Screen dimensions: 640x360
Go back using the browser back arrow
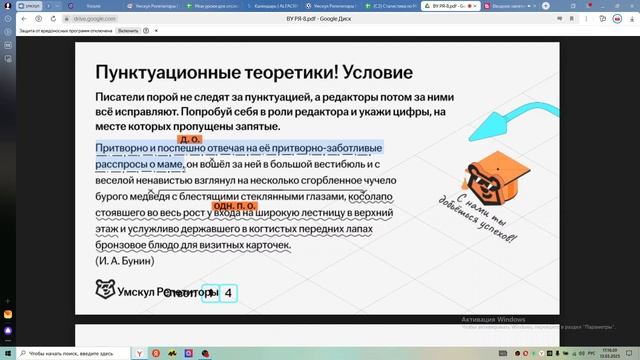[24, 19]
